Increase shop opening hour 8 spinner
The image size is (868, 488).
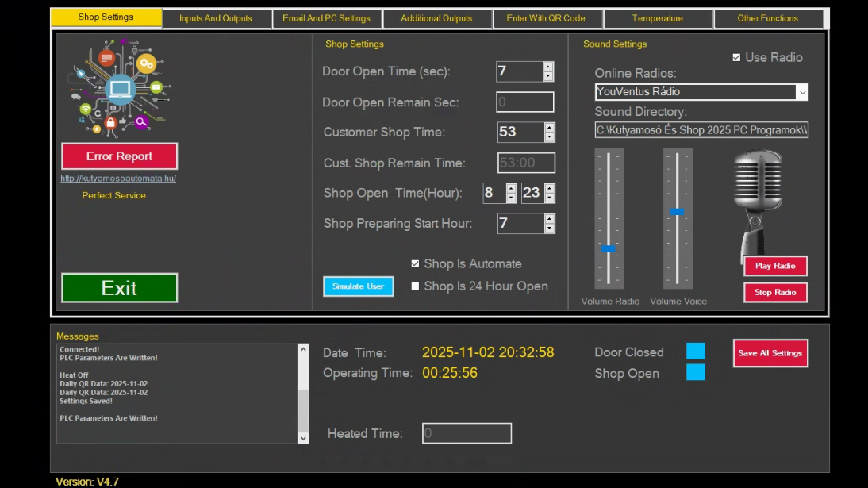point(512,188)
